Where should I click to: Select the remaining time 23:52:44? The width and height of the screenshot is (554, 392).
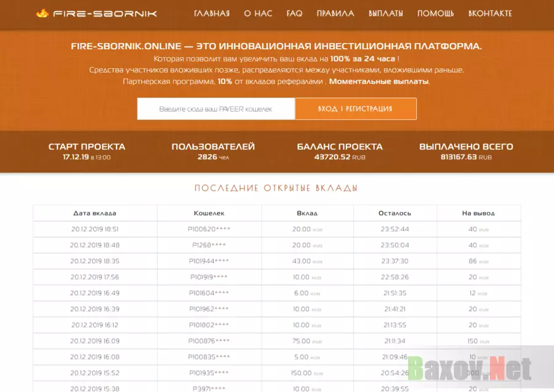(395, 229)
